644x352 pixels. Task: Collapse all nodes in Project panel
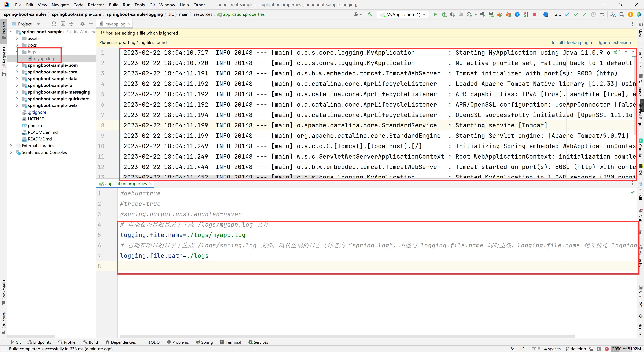click(71, 24)
